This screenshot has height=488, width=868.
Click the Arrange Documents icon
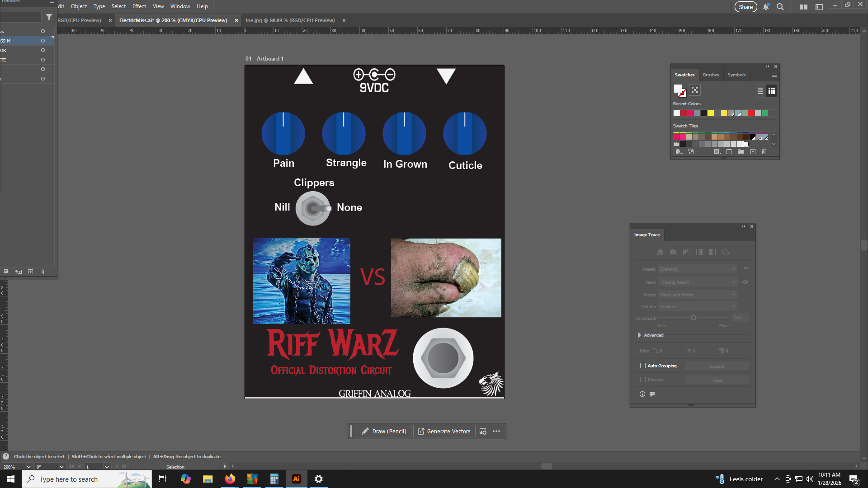pos(803,7)
